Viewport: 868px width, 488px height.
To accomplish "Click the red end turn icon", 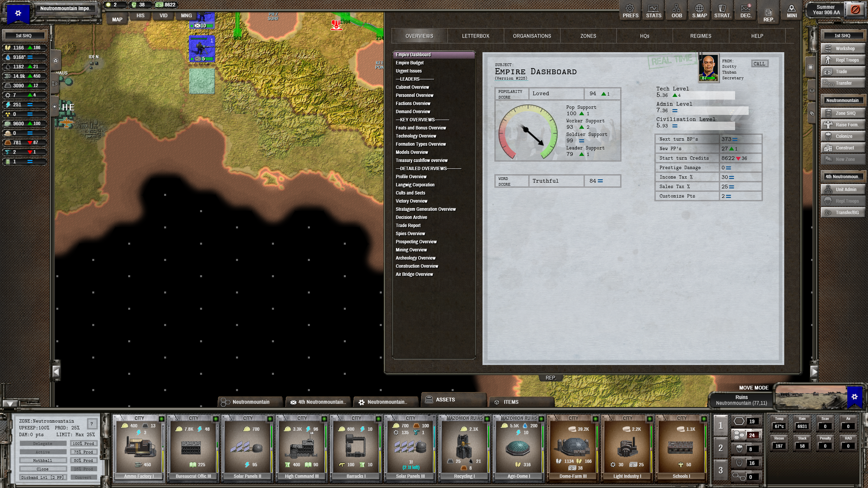I will click(855, 10).
